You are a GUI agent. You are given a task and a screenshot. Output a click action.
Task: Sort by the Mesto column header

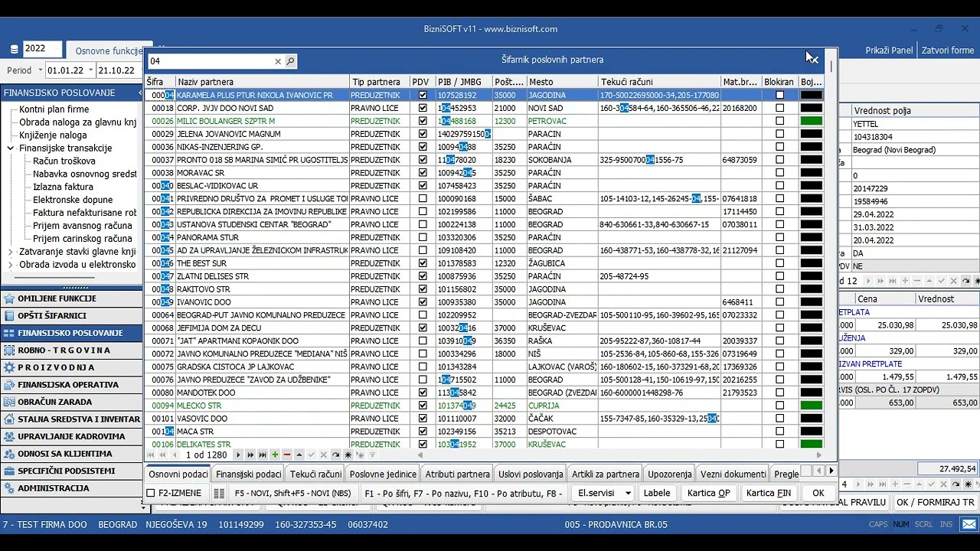(x=562, y=82)
